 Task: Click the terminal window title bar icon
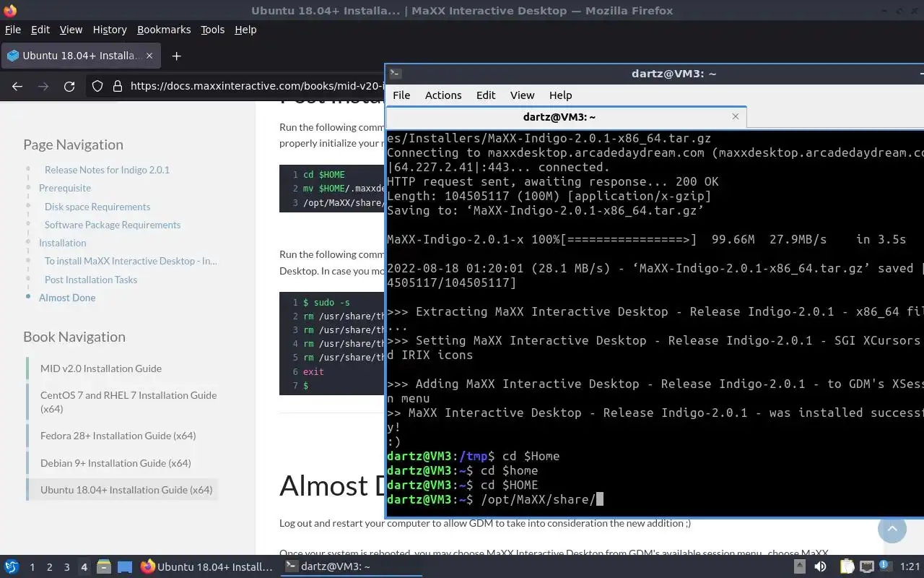click(x=395, y=73)
